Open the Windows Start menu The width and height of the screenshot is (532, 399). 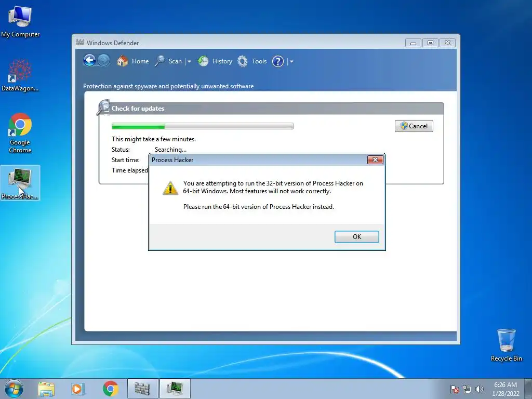pos(14,389)
